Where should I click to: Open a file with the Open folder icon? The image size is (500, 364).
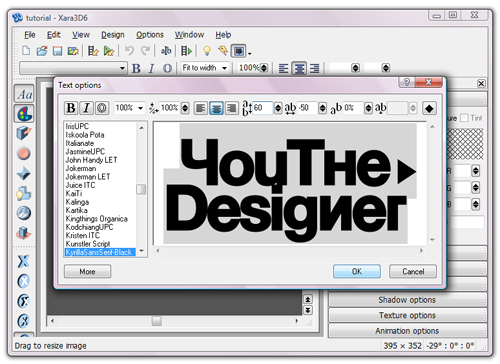pyautogui.click(x=42, y=51)
